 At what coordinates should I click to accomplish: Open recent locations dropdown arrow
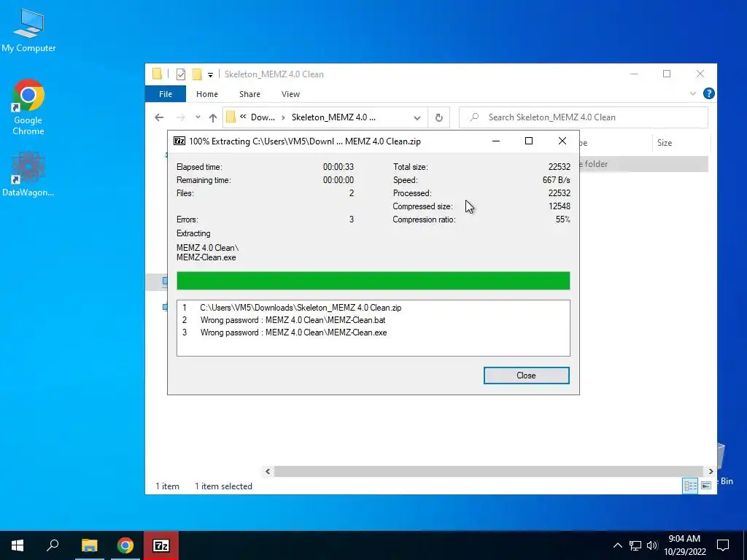(198, 117)
